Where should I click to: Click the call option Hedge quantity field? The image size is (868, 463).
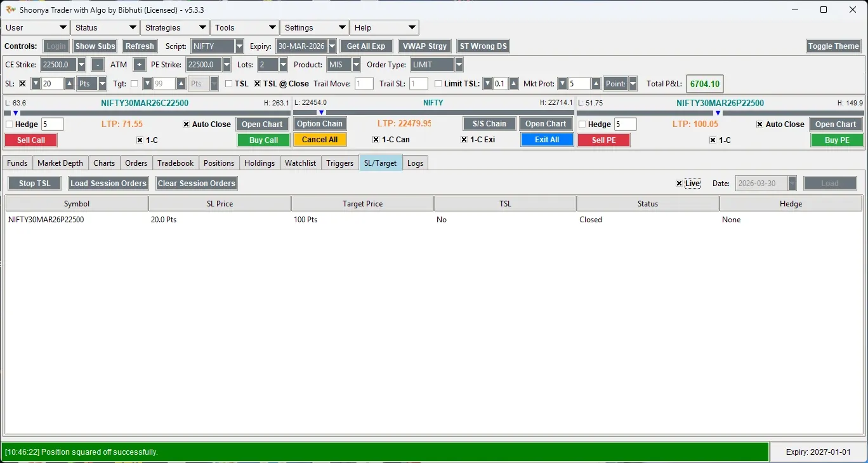click(53, 124)
